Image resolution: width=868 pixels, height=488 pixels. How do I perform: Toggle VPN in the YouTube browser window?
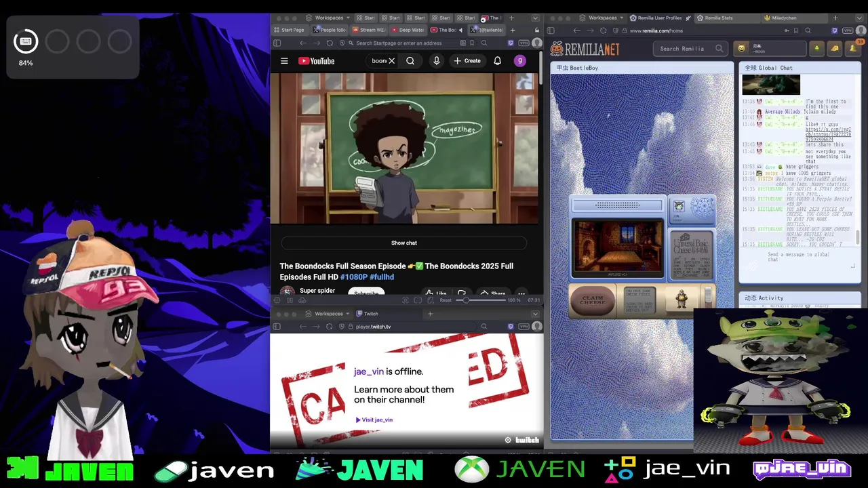(x=524, y=43)
